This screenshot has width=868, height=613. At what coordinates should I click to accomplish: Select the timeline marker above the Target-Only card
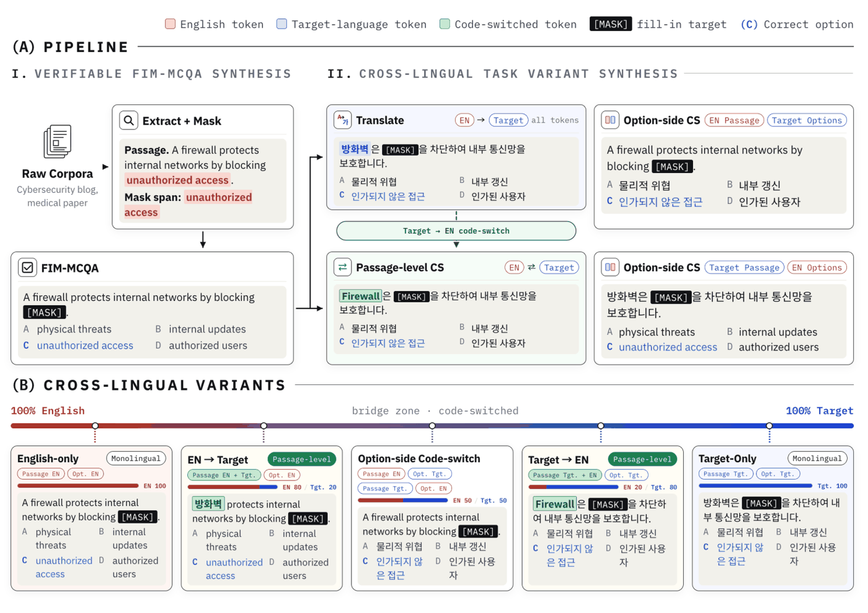[769, 426]
